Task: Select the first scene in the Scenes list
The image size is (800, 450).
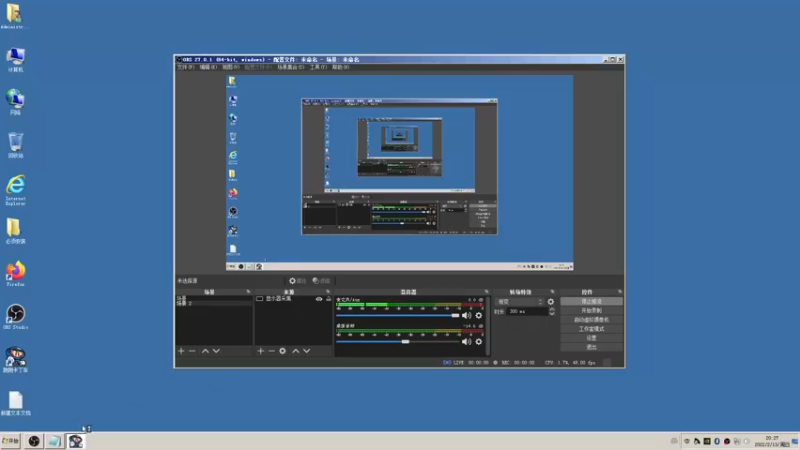Action: pos(214,298)
